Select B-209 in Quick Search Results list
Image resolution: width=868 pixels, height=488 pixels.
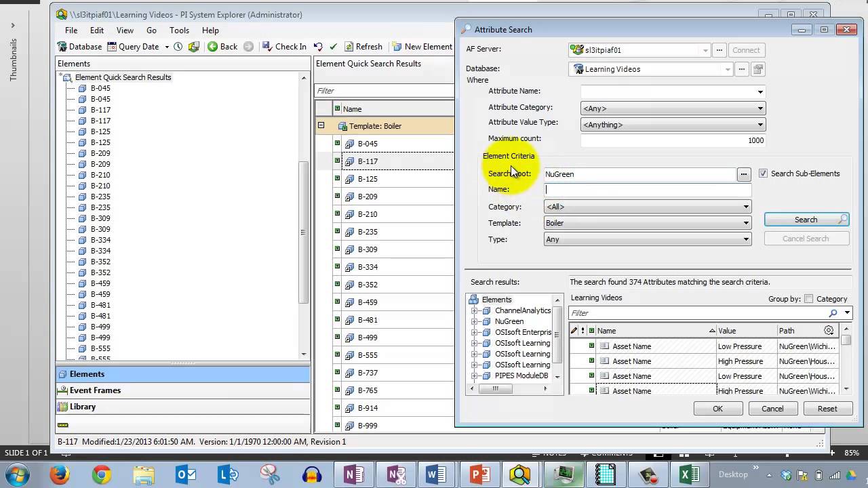tap(368, 197)
